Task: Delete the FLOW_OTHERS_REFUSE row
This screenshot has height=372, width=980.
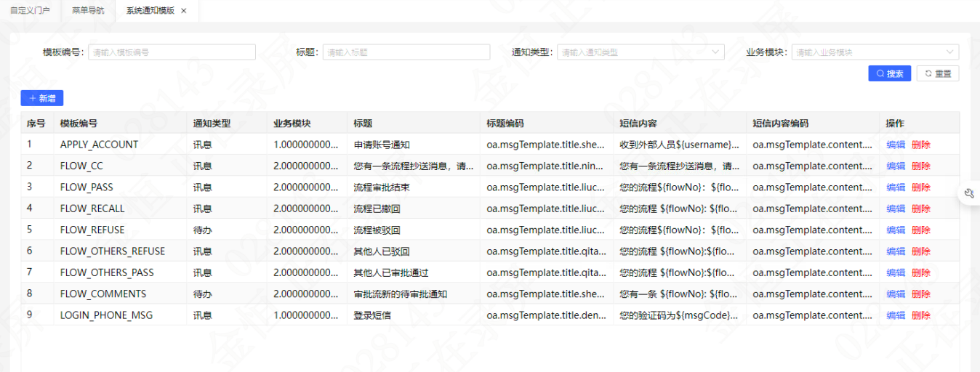Action: click(921, 251)
